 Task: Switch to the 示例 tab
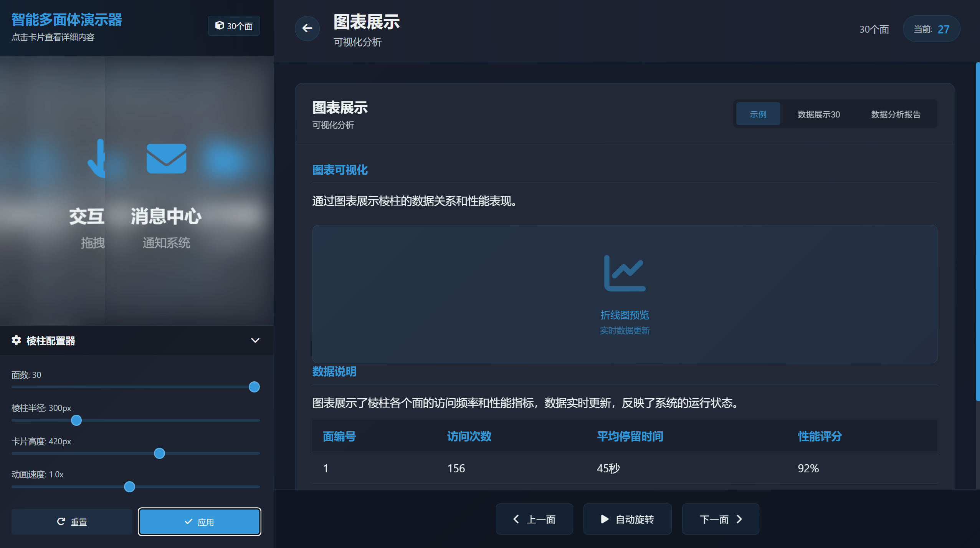[758, 114]
